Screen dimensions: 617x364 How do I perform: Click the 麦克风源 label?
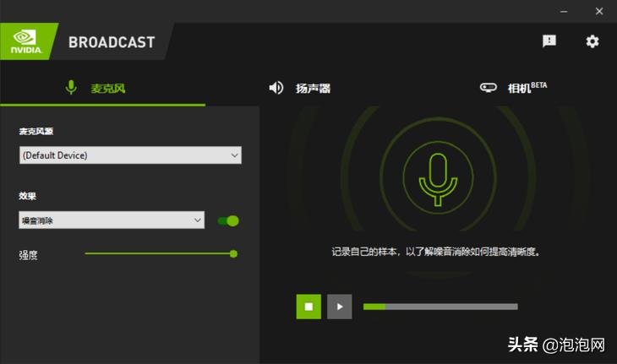(x=36, y=131)
